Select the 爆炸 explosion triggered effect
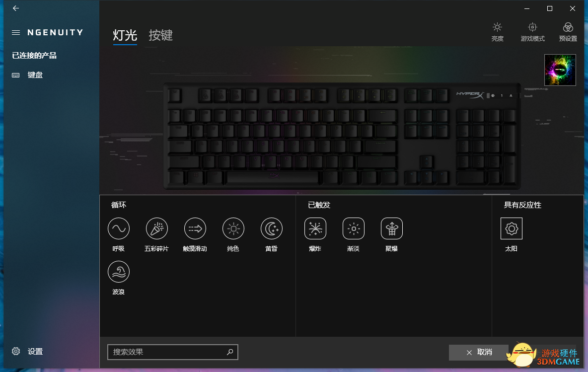588x372 pixels. 315,228
